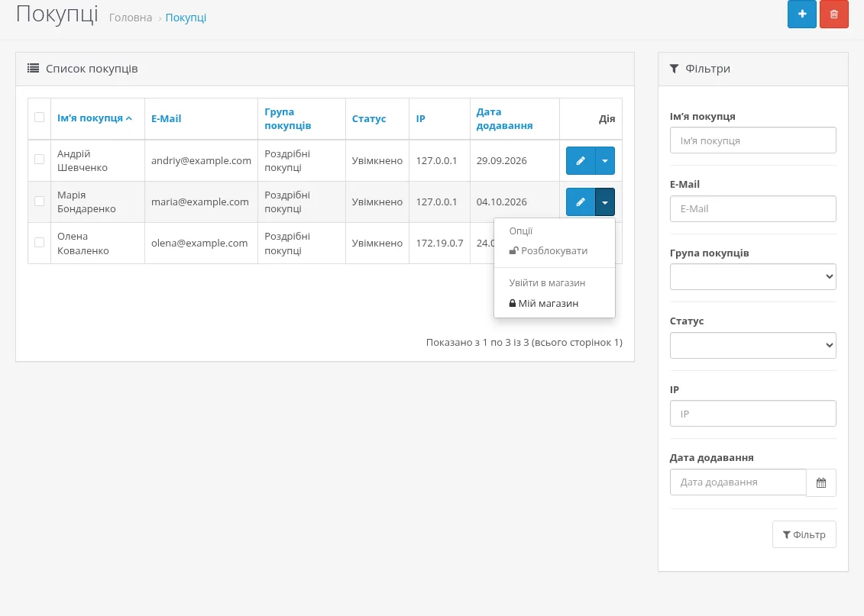
Task: Sort by Дата додавання column header
Action: [x=504, y=118]
